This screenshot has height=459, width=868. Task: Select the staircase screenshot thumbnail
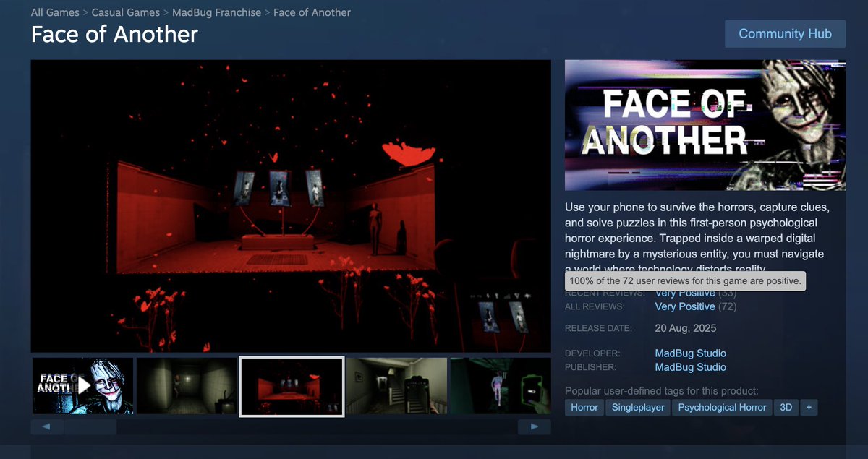(x=396, y=386)
